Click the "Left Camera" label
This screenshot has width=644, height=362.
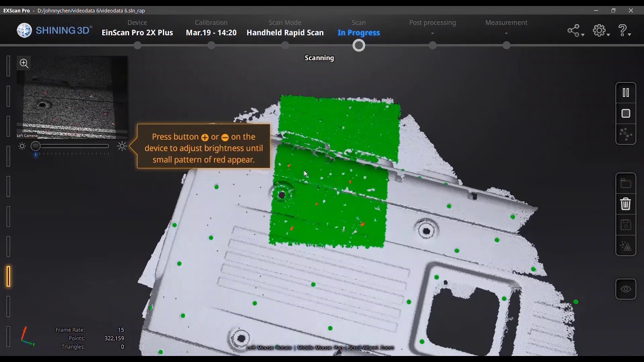point(27,136)
